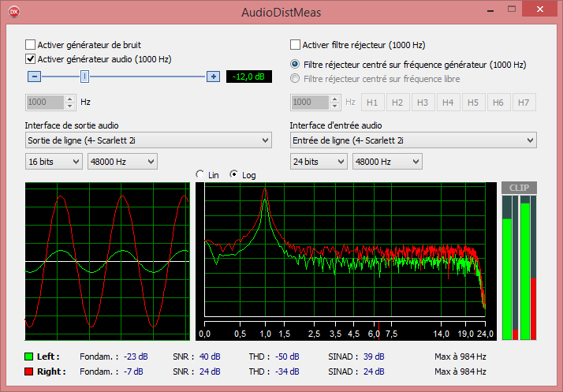Click the CLIP indicator above level meters
This screenshot has width=563, height=392.
[x=519, y=188]
